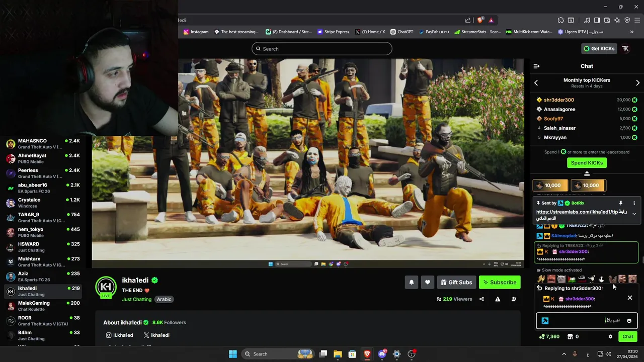Collapse the leaderboard using the eject arrow
The width and height of the screenshot is (644, 362).
[x=587, y=174]
